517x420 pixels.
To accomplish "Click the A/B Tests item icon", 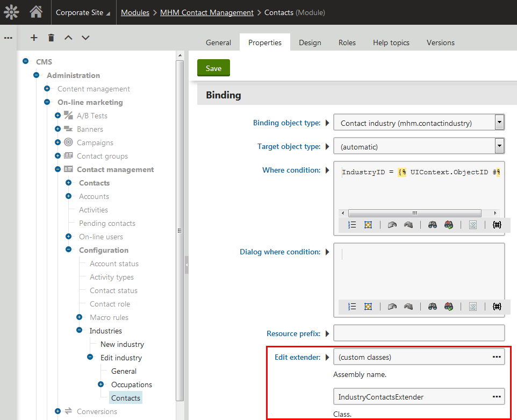I will pyautogui.click(x=68, y=115).
